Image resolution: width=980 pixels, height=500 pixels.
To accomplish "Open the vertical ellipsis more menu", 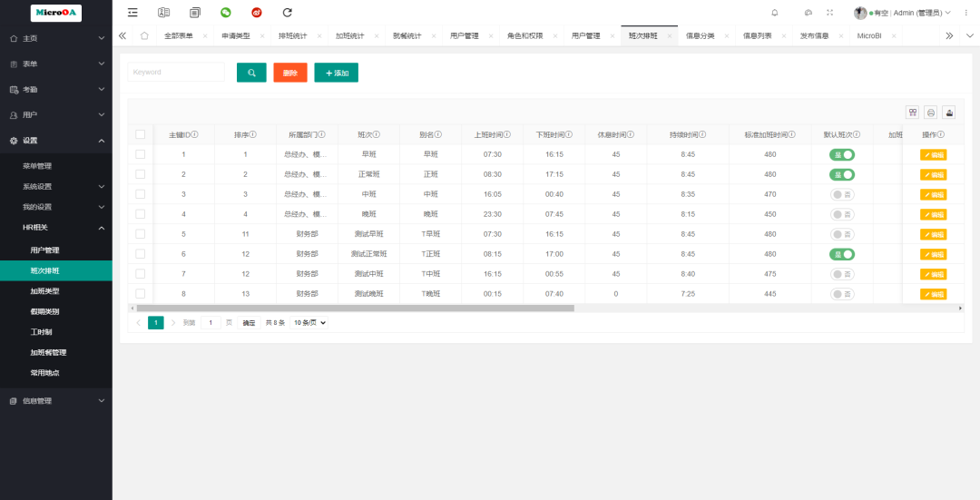I will [x=965, y=13].
